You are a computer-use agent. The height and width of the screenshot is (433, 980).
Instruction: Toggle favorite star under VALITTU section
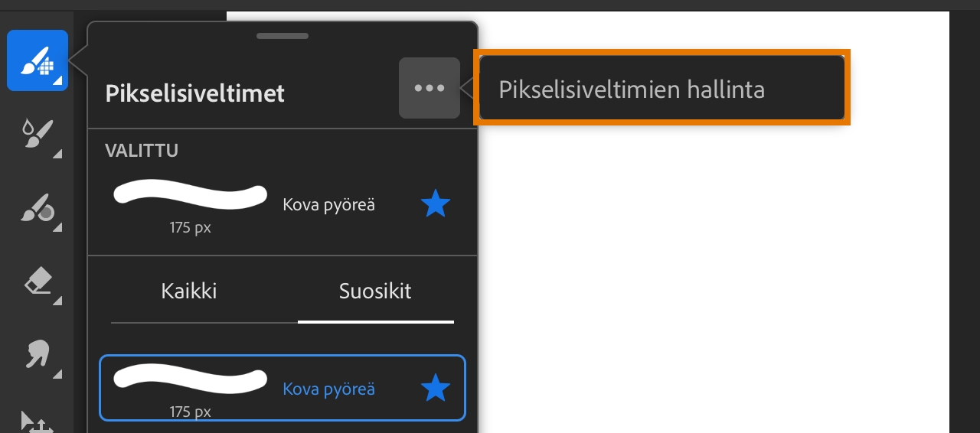click(x=436, y=204)
